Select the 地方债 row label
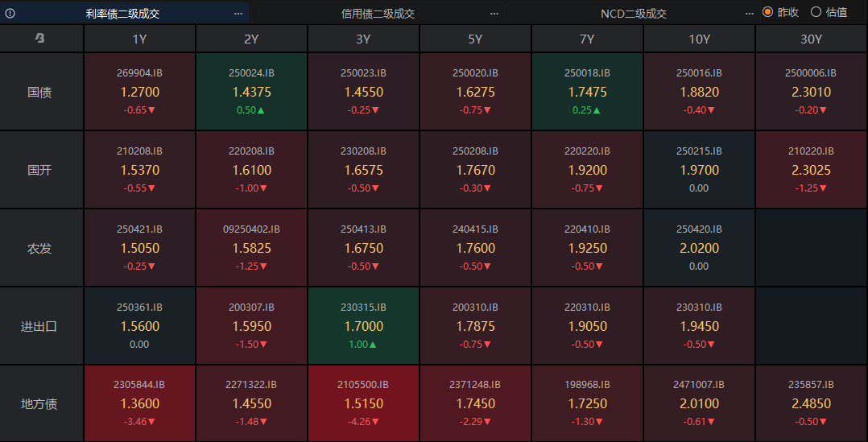868x442 pixels. [39, 404]
